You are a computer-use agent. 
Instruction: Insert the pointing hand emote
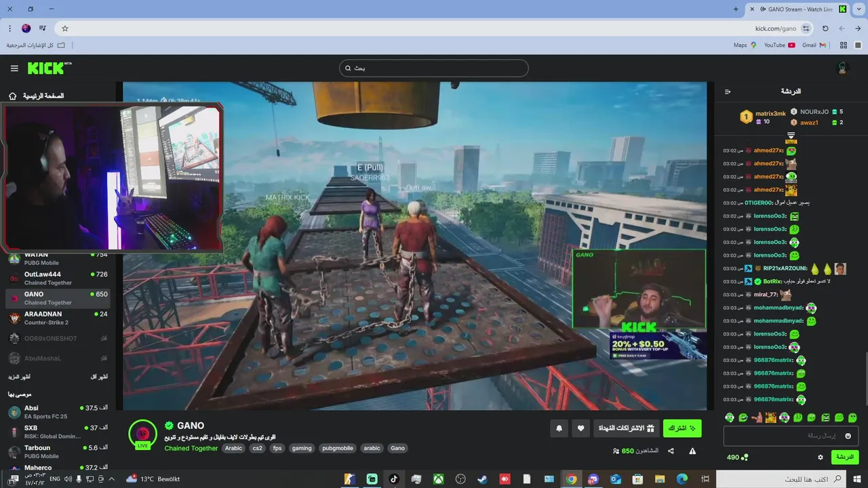757,418
